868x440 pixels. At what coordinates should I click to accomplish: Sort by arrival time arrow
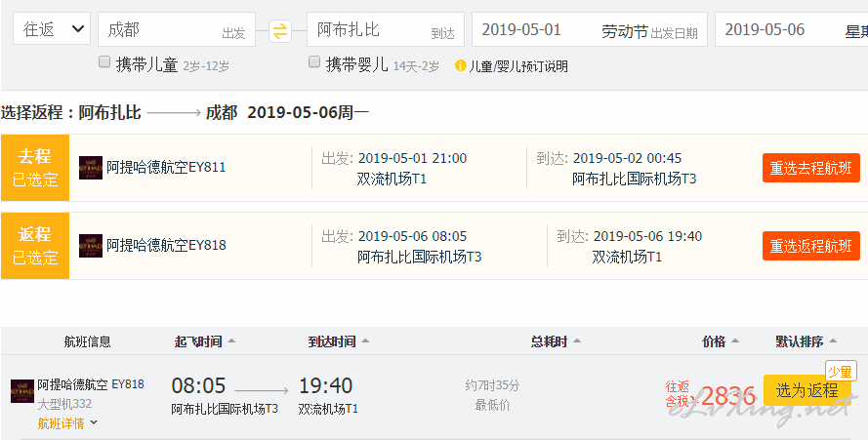365,340
